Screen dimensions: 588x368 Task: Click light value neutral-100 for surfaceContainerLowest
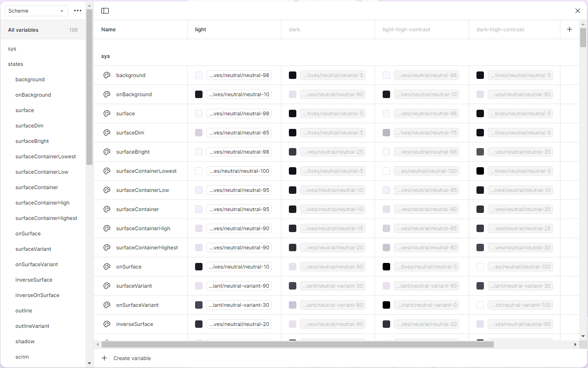coord(239,171)
